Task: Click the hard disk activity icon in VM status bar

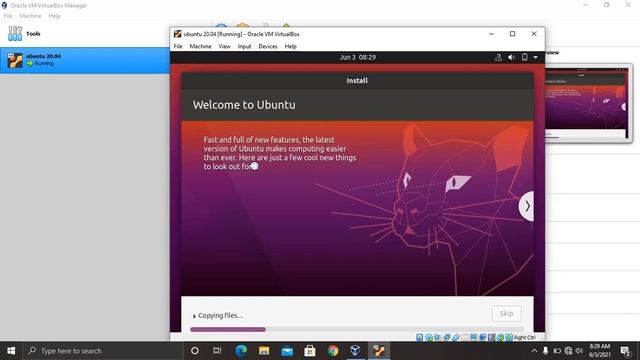Action: tap(419, 338)
